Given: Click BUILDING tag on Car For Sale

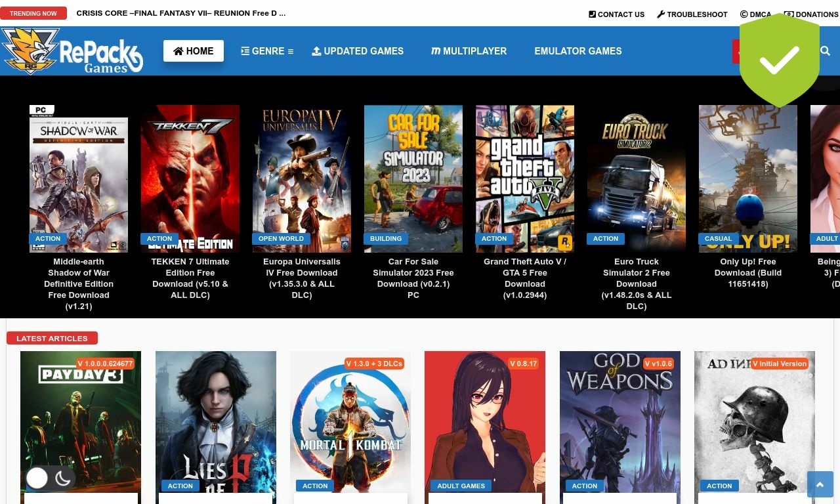Looking at the screenshot, I should click(x=386, y=239).
